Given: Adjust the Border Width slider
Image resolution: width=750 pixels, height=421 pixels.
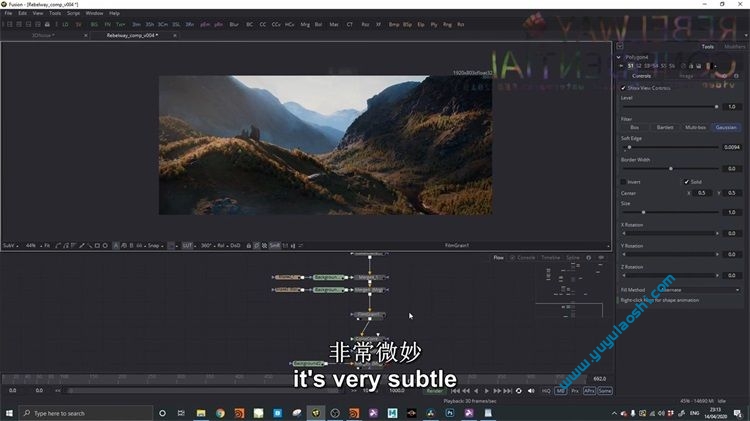Looking at the screenshot, I should pos(671,168).
